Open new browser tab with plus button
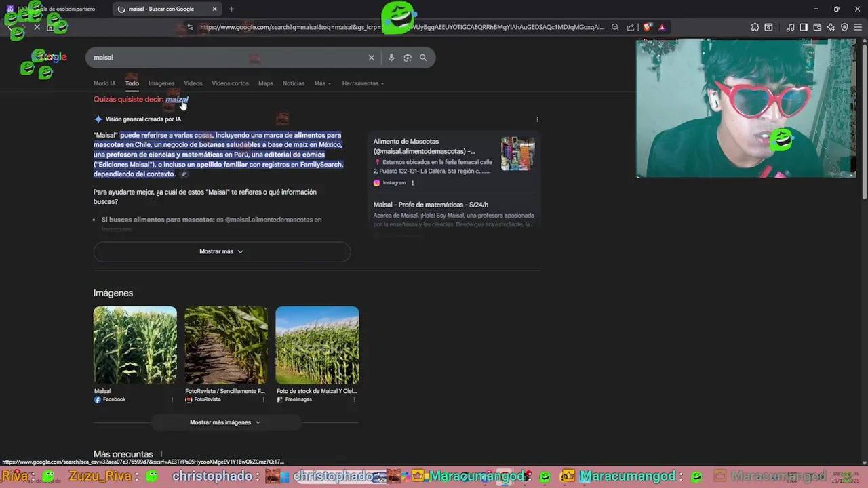Screen dimensions: 868x488 (231, 9)
